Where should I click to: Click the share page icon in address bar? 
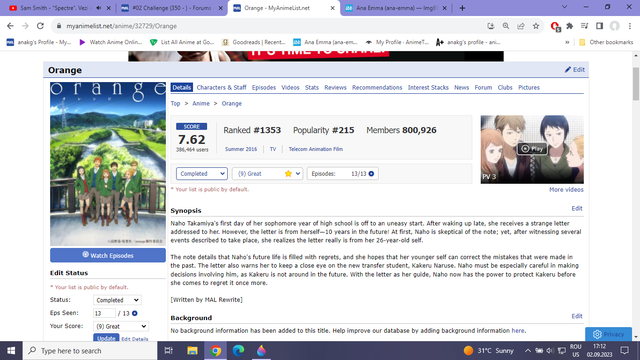(521, 26)
